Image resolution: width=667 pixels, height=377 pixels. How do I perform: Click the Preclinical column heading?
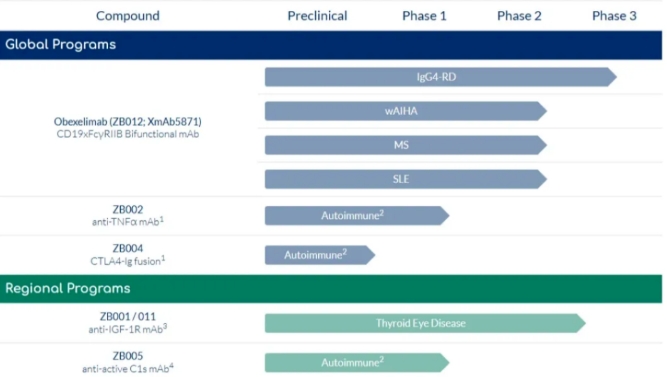(x=317, y=16)
